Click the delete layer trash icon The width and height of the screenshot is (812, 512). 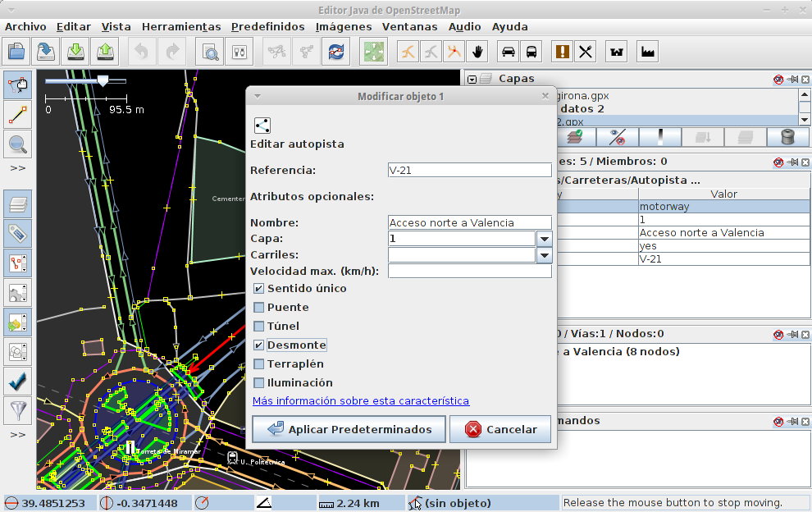pyautogui.click(x=788, y=137)
